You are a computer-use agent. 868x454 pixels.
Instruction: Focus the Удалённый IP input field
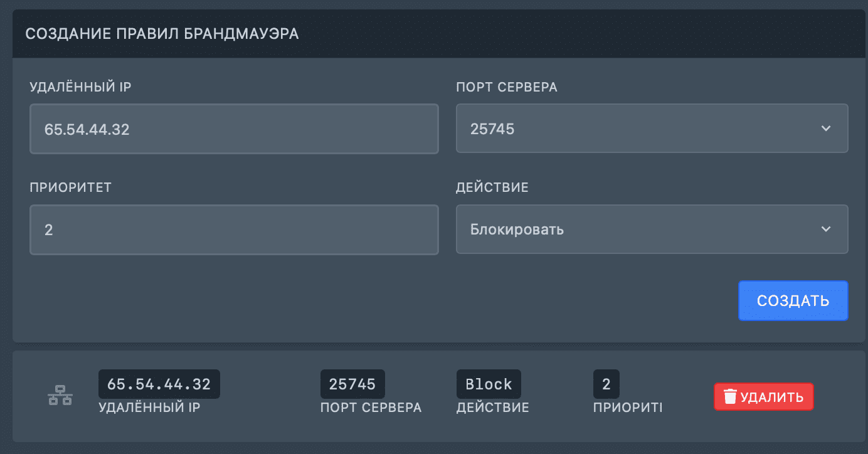[x=234, y=129]
